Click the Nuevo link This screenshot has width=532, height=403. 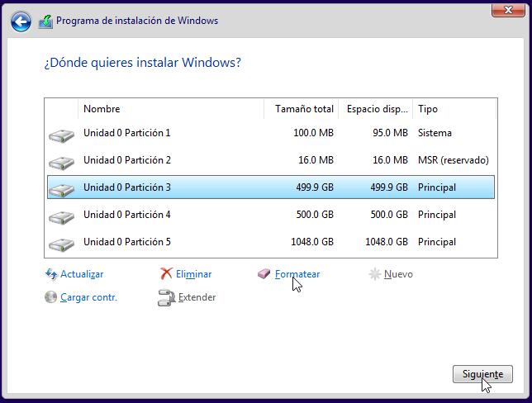[x=398, y=274]
